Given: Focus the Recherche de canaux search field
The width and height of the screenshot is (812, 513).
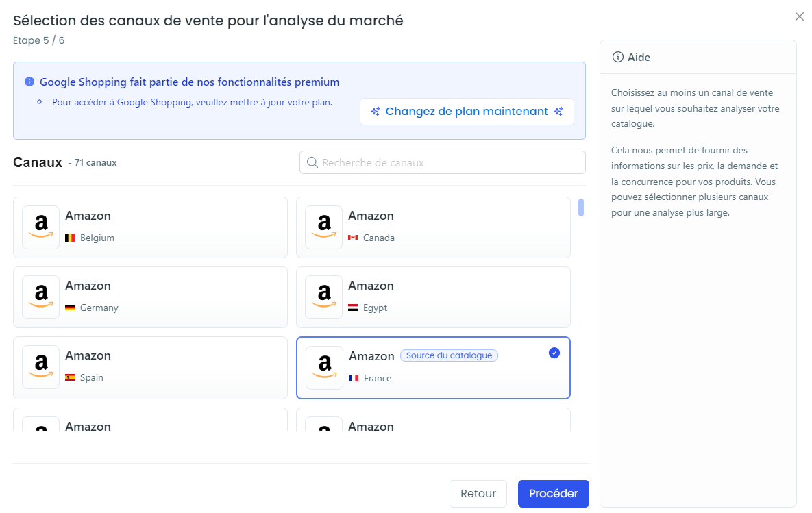Looking at the screenshot, I should pyautogui.click(x=443, y=162).
